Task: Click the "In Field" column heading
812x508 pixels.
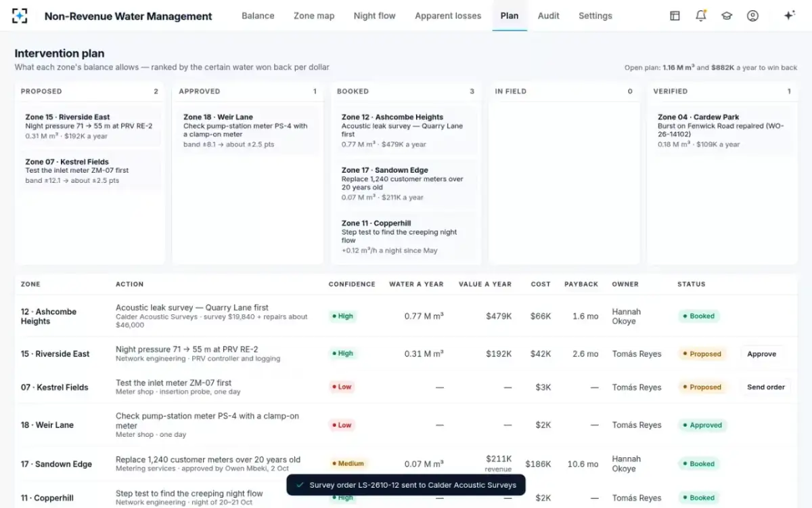Action: point(511,91)
